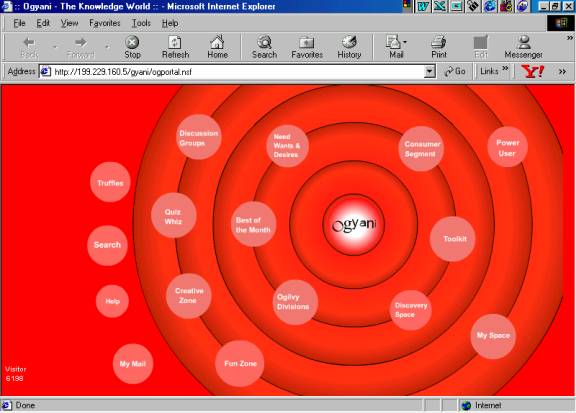Open the Favorites toolbar button
The width and height of the screenshot is (576, 413).
click(307, 48)
